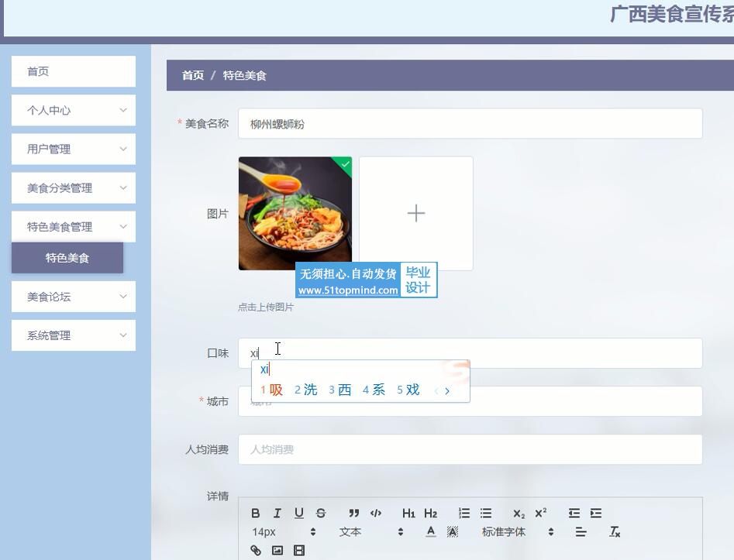Insert an ordered numbered list

(x=464, y=513)
